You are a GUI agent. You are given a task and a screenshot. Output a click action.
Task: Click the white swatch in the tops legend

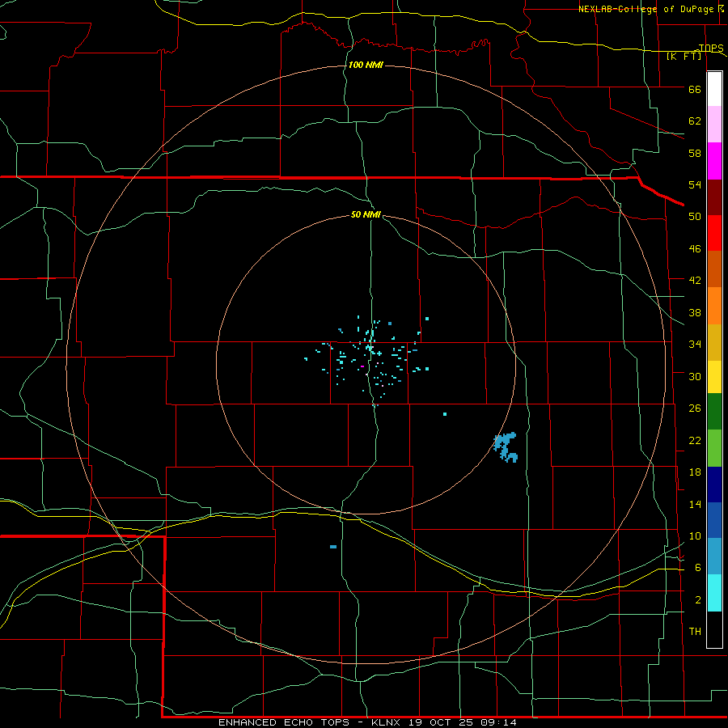714,89
